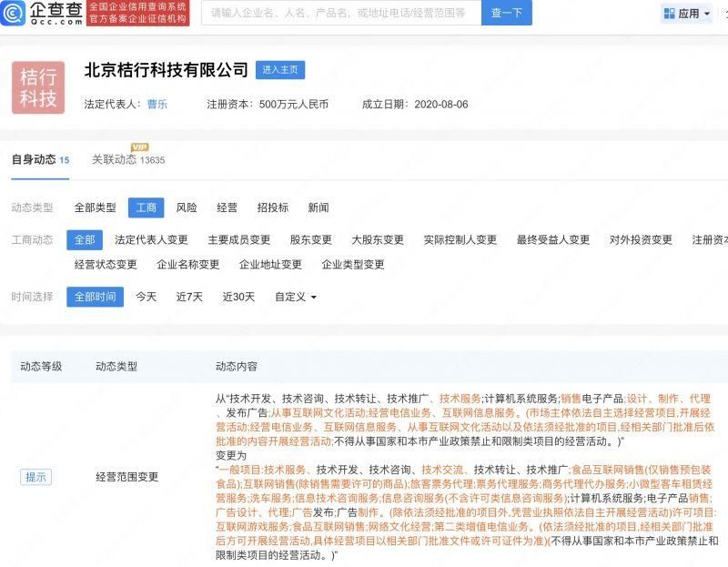The height and width of the screenshot is (567, 728).
Task: Filter by 企业类型变更
Action: pos(353,265)
